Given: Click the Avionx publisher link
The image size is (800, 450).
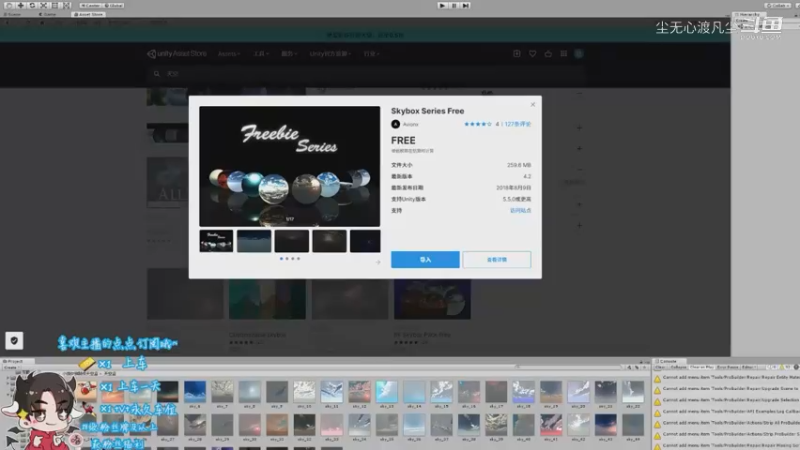Looking at the screenshot, I should pos(411,124).
